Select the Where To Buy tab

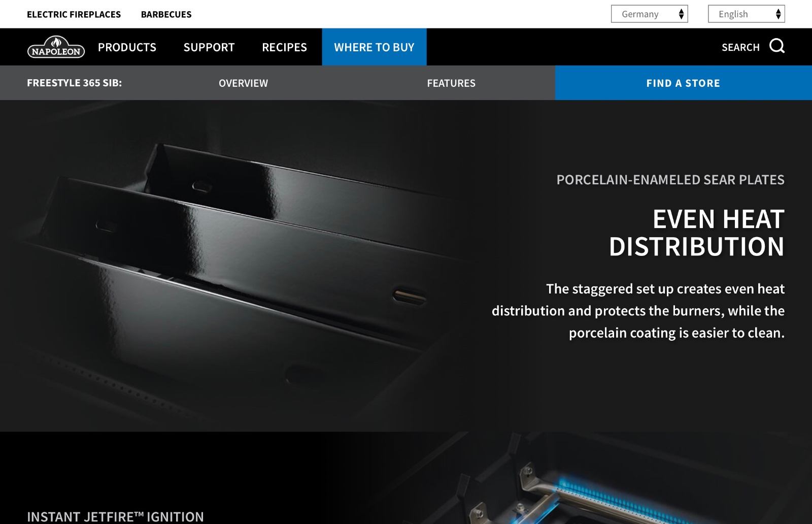374,47
